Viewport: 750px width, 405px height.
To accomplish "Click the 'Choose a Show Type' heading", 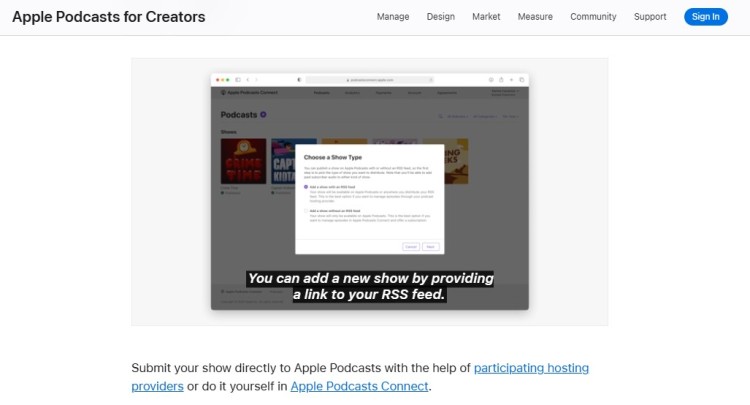I will pyautogui.click(x=333, y=157).
